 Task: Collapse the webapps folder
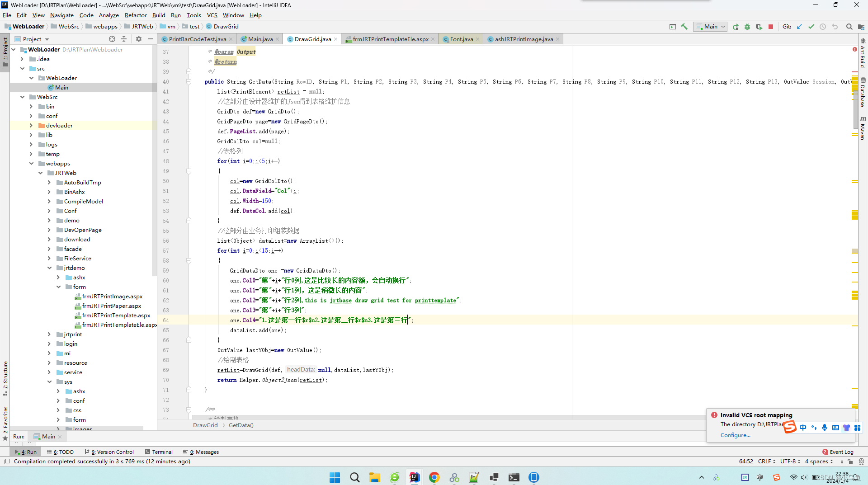pos(31,163)
